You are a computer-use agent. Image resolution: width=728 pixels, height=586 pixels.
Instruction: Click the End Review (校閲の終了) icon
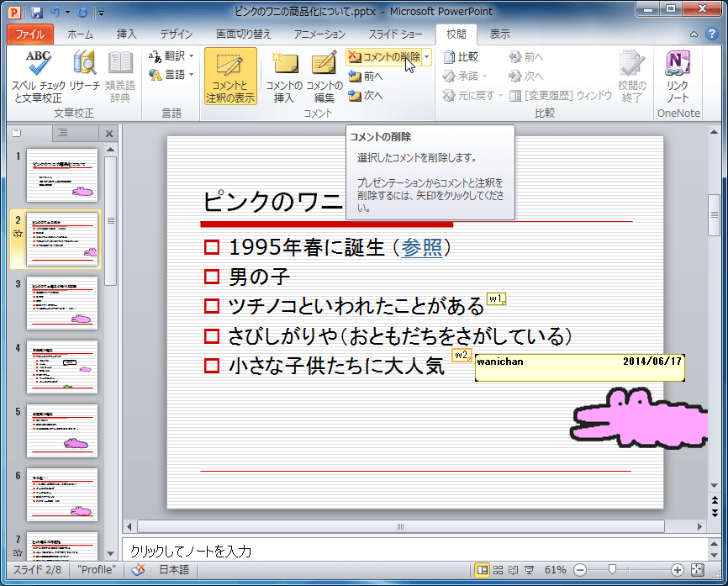[x=631, y=77]
